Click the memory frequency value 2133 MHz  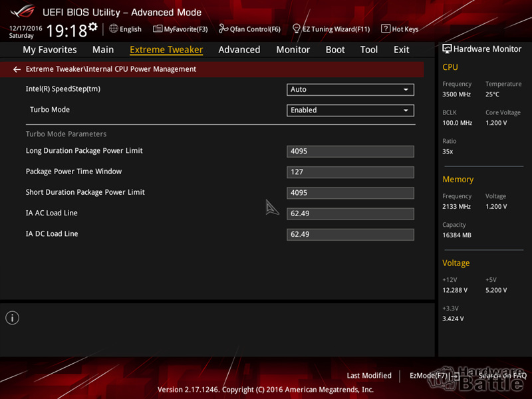click(x=456, y=207)
